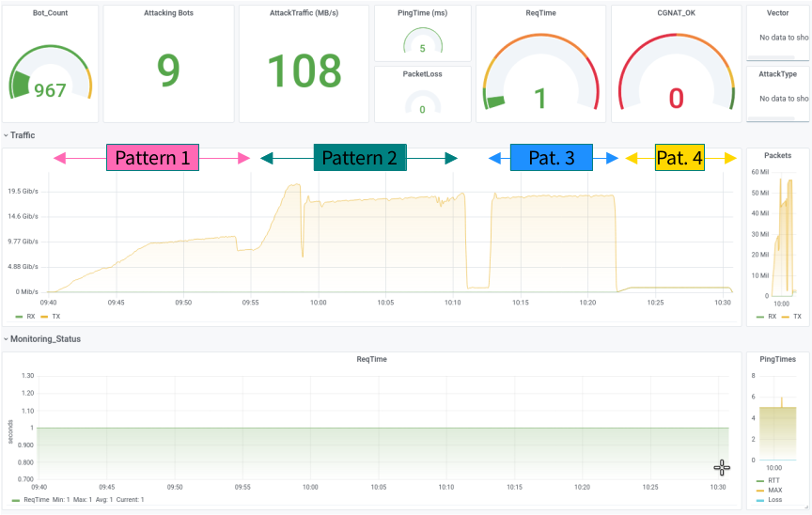
Task: Click orange MAX color swatch in PingTimes legend
Action: [x=760, y=491]
